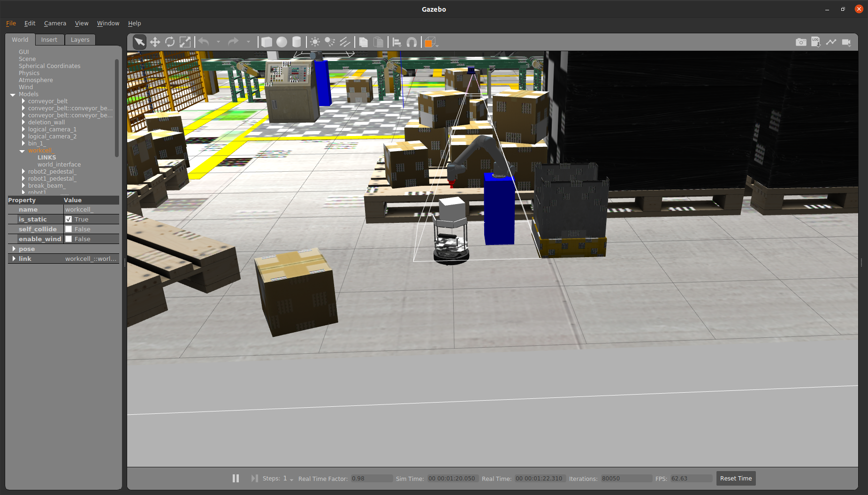Select Physics in the World tree
The height and width of the screenshot is (495, 868).
coord(29,73)
